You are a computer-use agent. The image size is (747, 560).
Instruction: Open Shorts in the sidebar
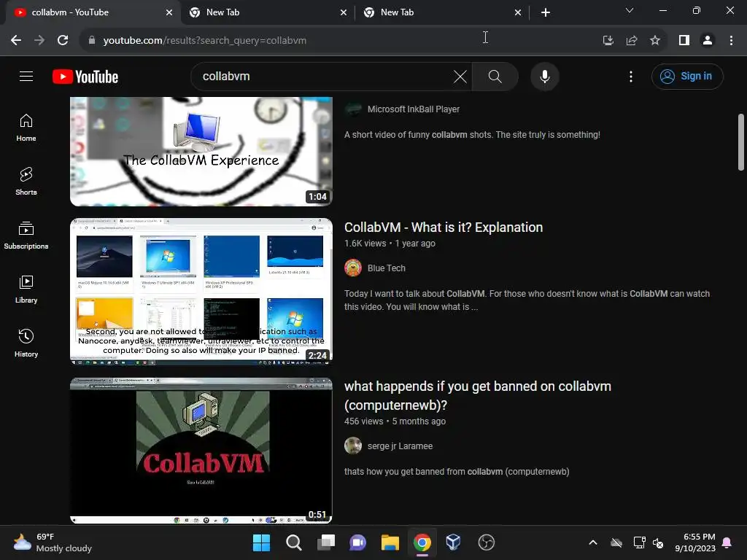26,182
